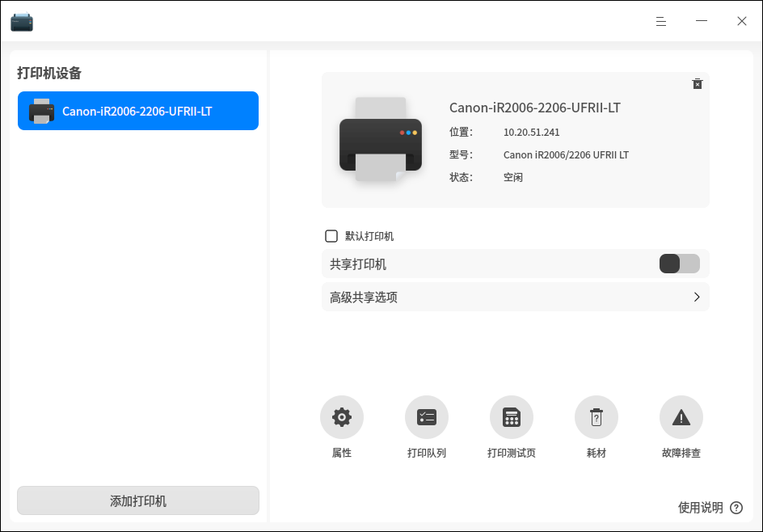Click the large printer image in the details card

[x=381, y=139]
